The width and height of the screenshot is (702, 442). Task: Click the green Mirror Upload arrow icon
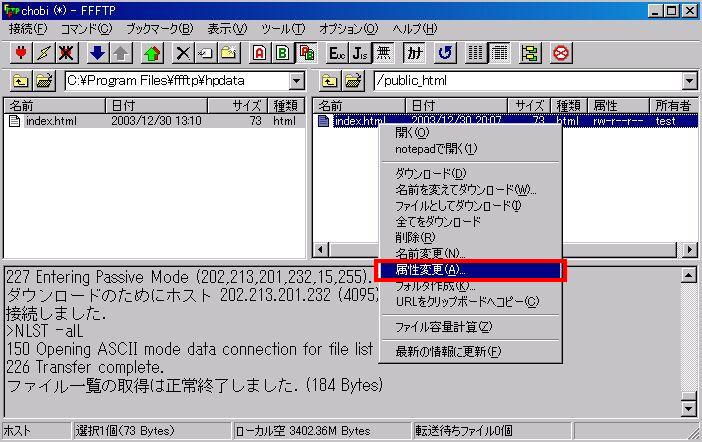(x=152, y=53)
